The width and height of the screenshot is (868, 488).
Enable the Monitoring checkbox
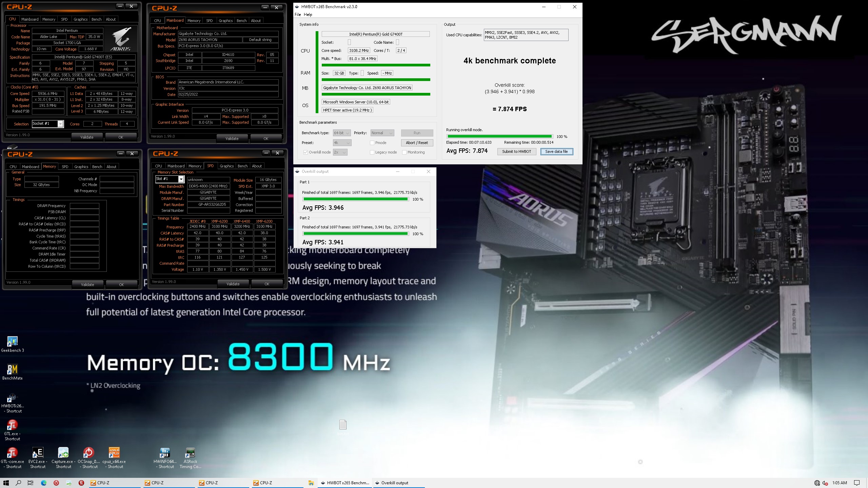pos(404,152)
